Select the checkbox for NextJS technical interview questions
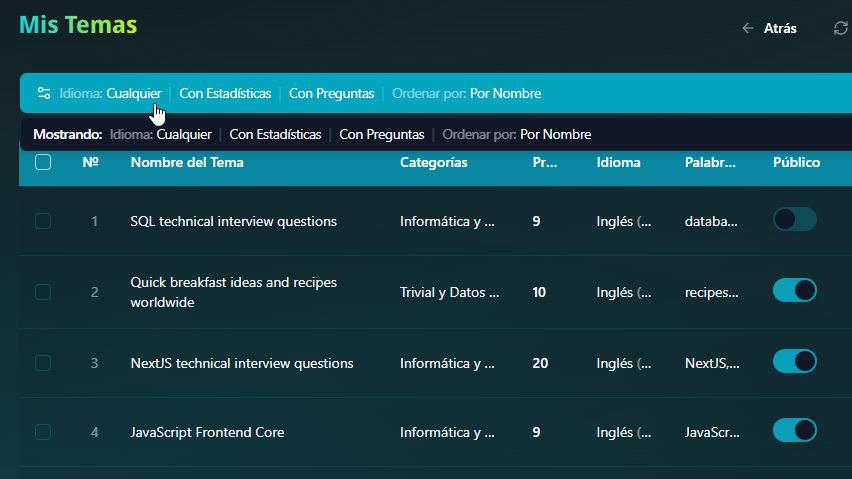Viewport: 852px width, 479px height. (43, 363)
